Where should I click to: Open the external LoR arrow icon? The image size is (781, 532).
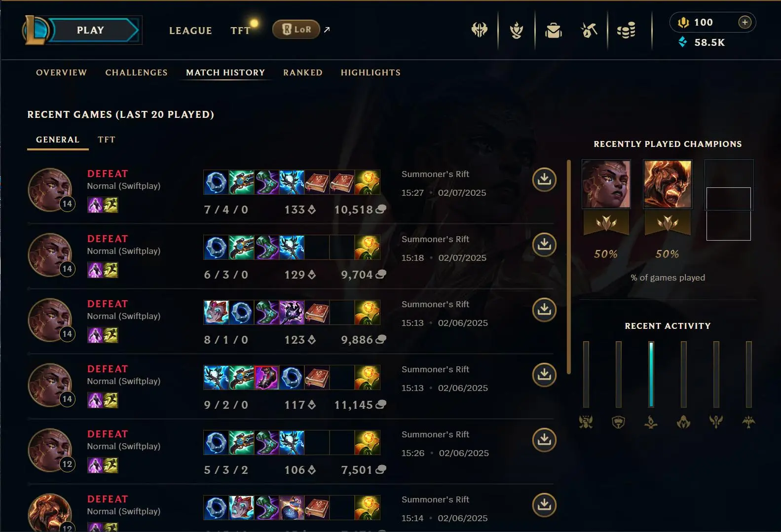(327, 30)
